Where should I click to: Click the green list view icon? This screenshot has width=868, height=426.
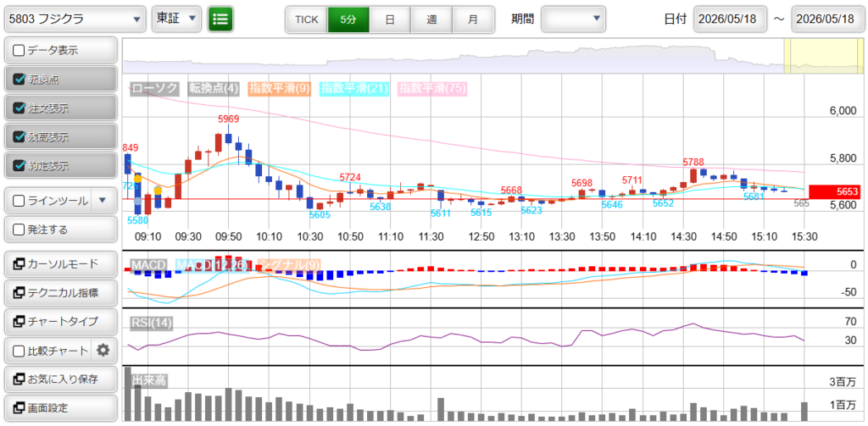[x=220, y=19]
